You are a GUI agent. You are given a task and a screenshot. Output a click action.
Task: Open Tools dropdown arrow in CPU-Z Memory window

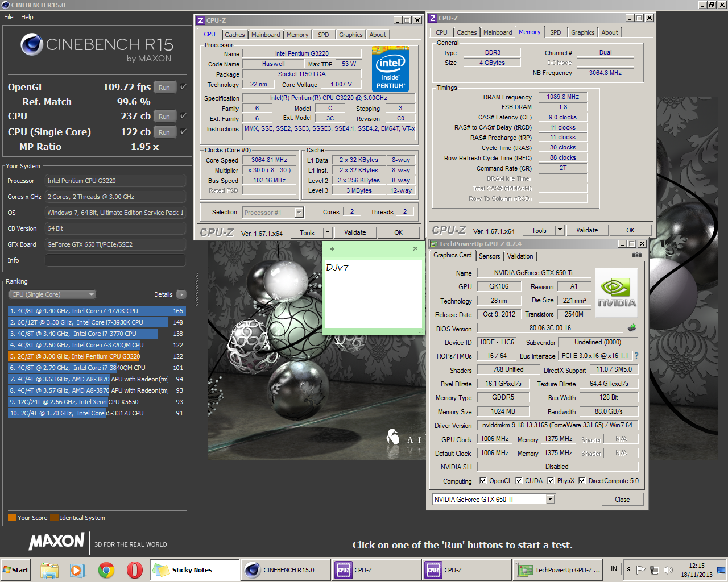pyautogui.click(x=560, y=230)
